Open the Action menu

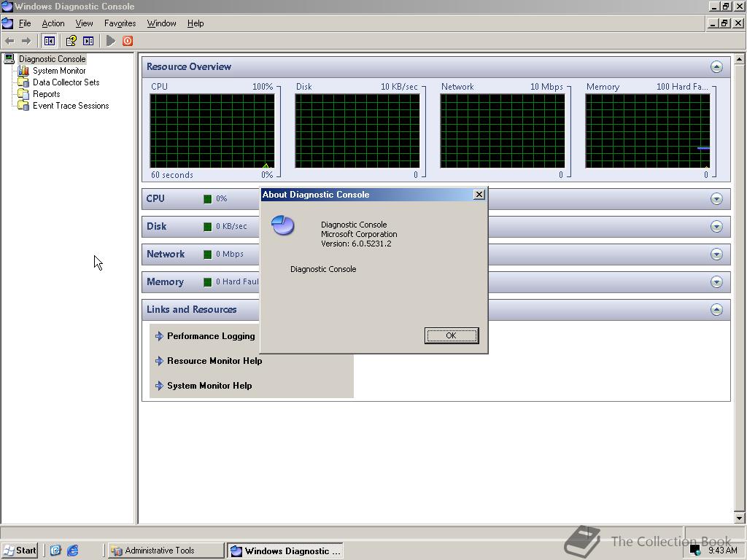53,23
